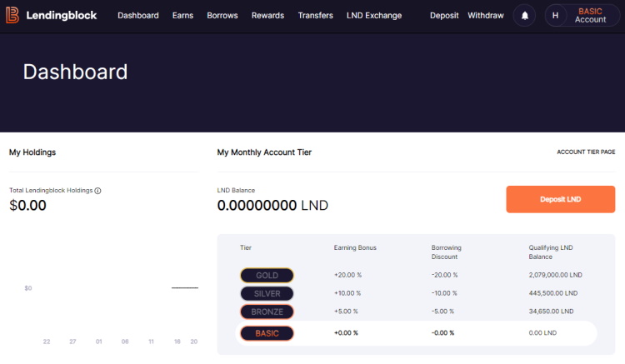Click the +10.00 % earning bonus
Viewport: 625px width, 364px height.
347,293
